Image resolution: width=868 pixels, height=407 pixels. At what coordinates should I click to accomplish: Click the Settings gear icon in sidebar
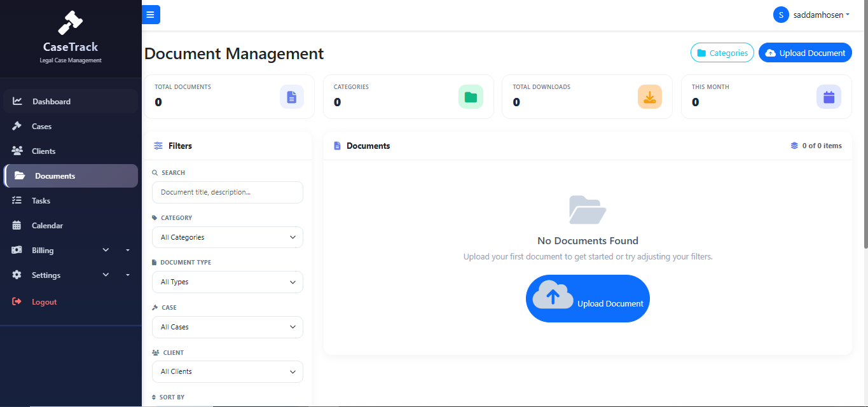(x=17, y=275)
